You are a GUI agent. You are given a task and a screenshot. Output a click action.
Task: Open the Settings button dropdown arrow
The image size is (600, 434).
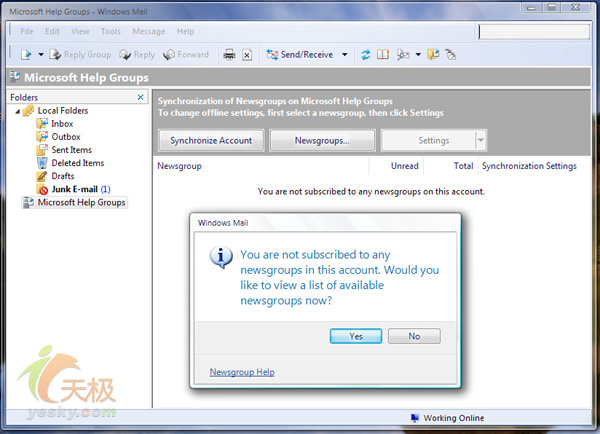[481, 140]
